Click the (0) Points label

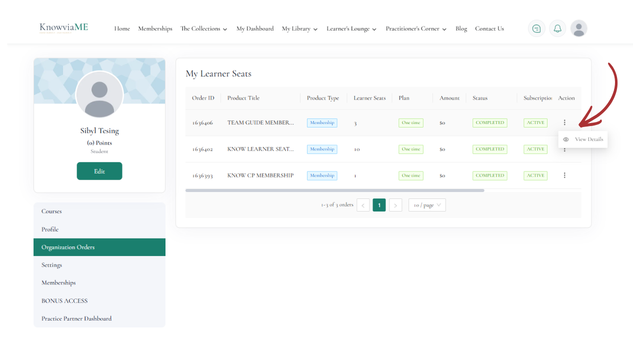pyautogui.click(x=99, y=143)
